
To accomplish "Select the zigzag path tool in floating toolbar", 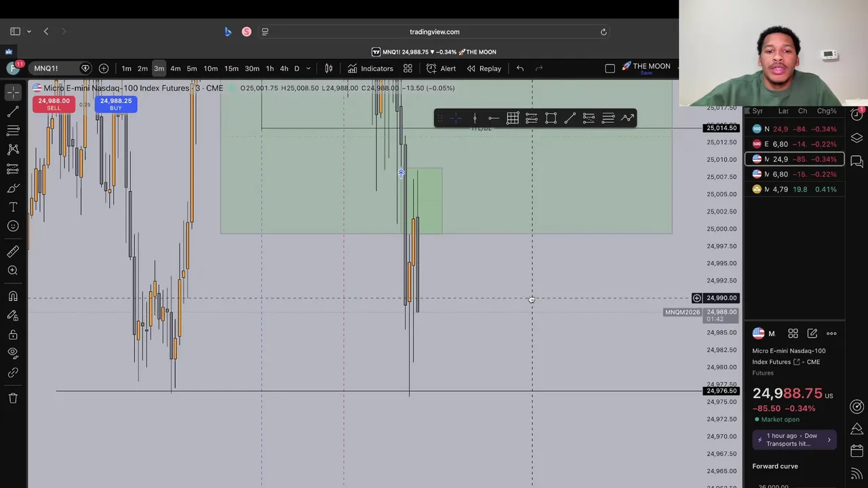I will pyautogui.click(x=627, y=119).
